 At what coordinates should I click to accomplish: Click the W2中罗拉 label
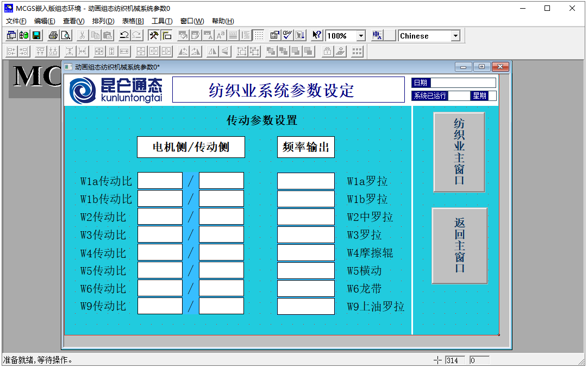[370, 217]
